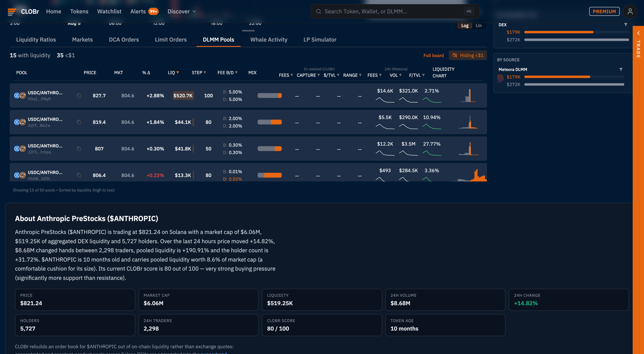Open liquidity chart thumbnail for 9Dq1...PNyR pool

pos(468,96)
